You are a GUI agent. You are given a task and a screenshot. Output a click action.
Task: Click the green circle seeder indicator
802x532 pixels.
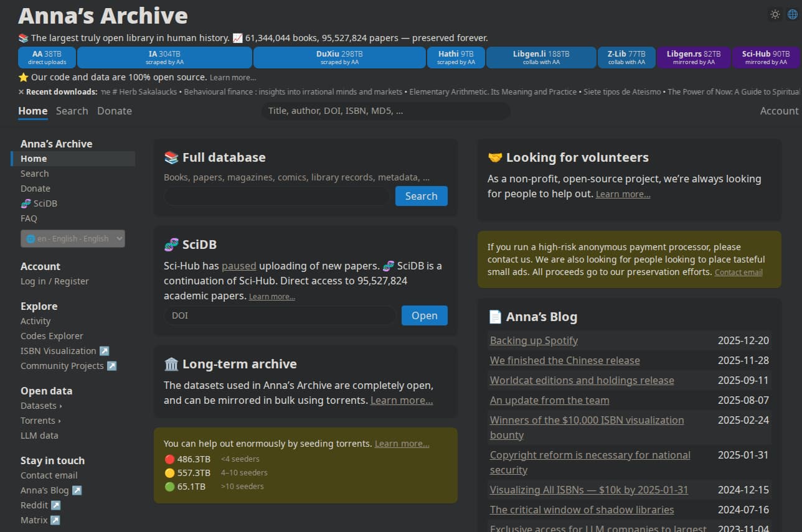point(169,487)
